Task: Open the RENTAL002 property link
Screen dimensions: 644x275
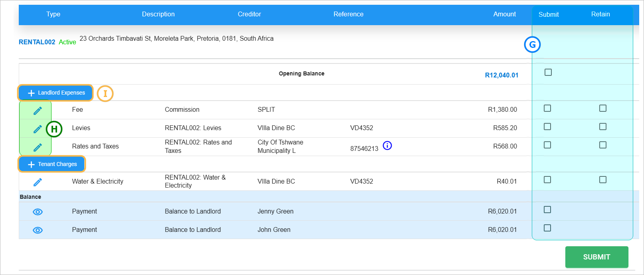Action: tap(37, 42)
